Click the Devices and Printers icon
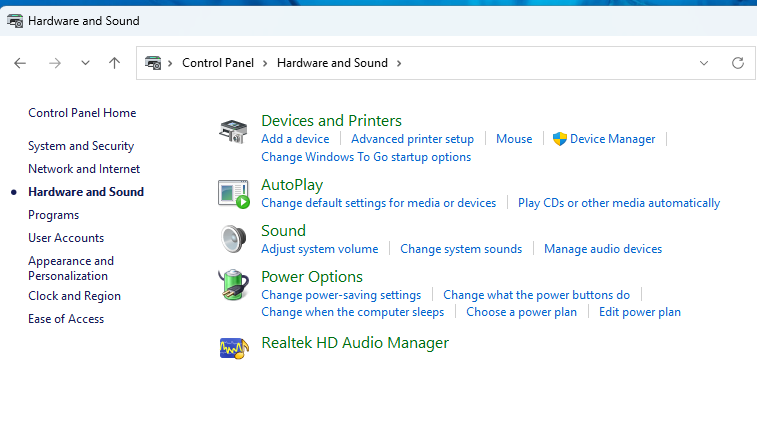Screen dimensions: 757x423 [234, 131]
